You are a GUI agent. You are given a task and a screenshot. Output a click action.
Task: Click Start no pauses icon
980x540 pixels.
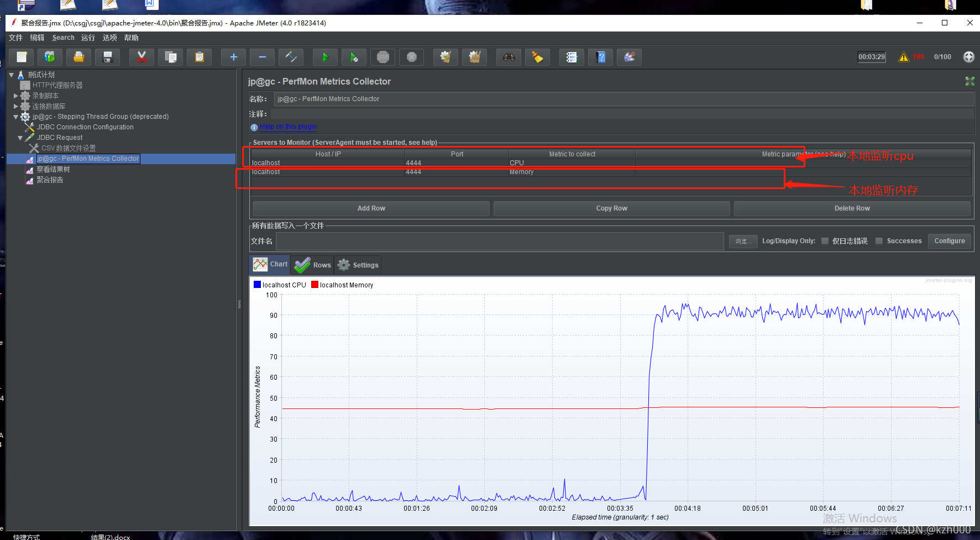354,57
